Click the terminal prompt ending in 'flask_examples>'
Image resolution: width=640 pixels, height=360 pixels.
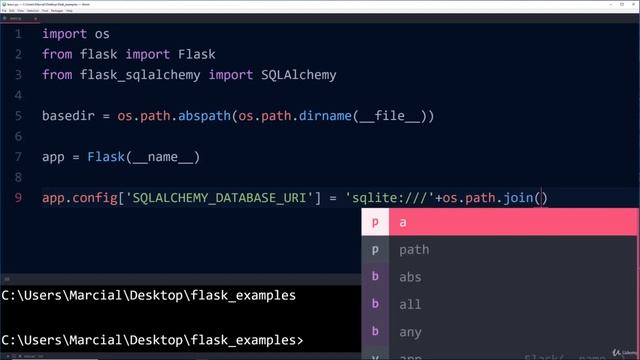click(152, 340)
